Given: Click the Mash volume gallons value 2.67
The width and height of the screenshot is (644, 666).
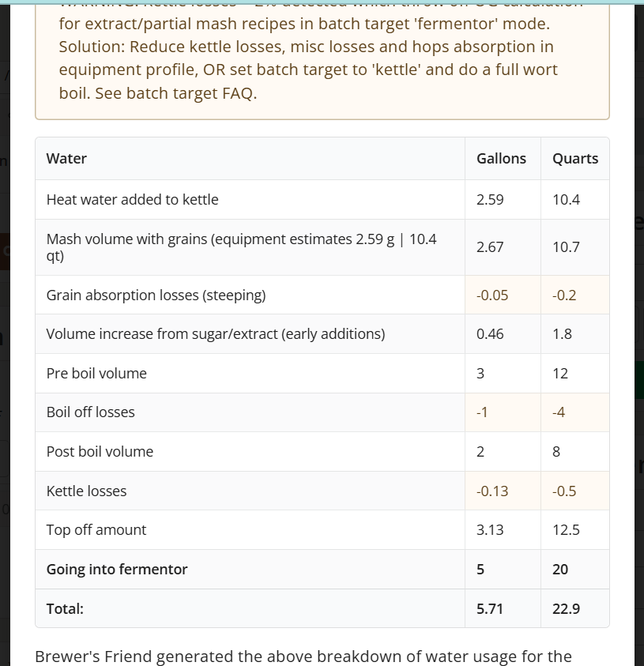Looking at the screenshot, I should [490, 247].
